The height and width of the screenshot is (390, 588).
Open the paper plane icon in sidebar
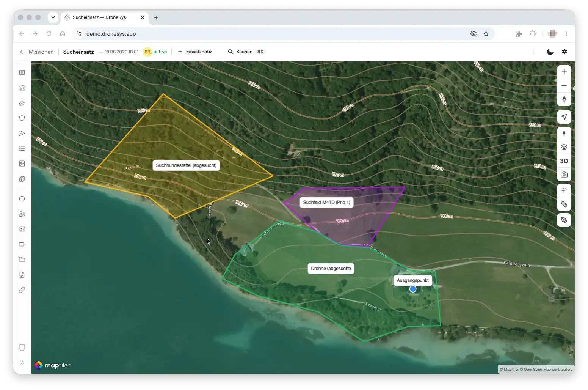(x=22, y=133)
